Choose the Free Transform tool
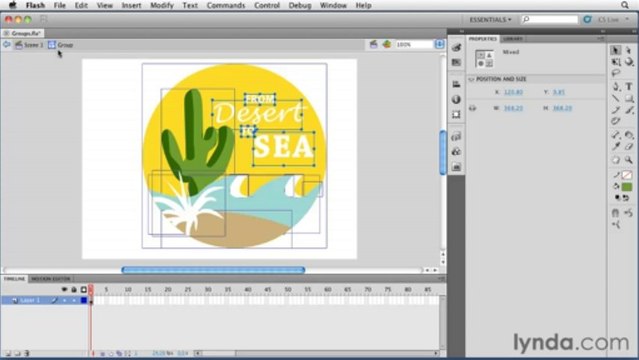 615,62
